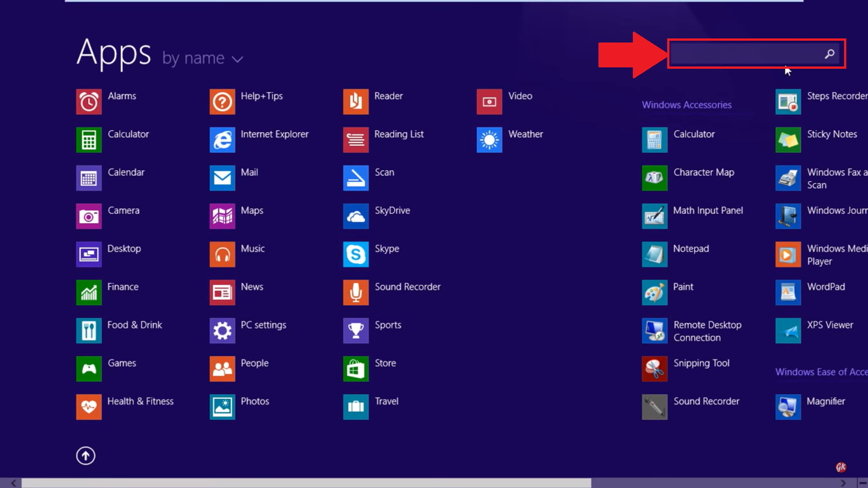This screenshot has width=868, height=488.
Task: Open PC settings gear icon
Action: coord(222,331)
